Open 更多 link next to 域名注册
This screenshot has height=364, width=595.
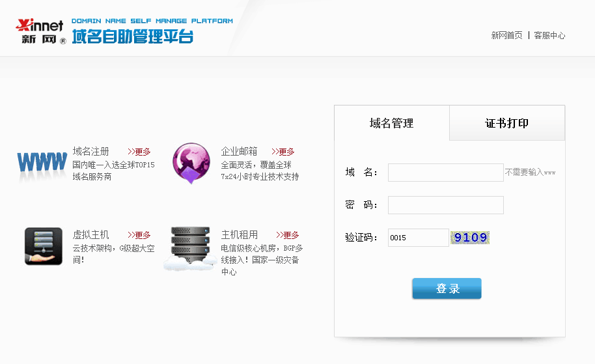click(139, 152)
